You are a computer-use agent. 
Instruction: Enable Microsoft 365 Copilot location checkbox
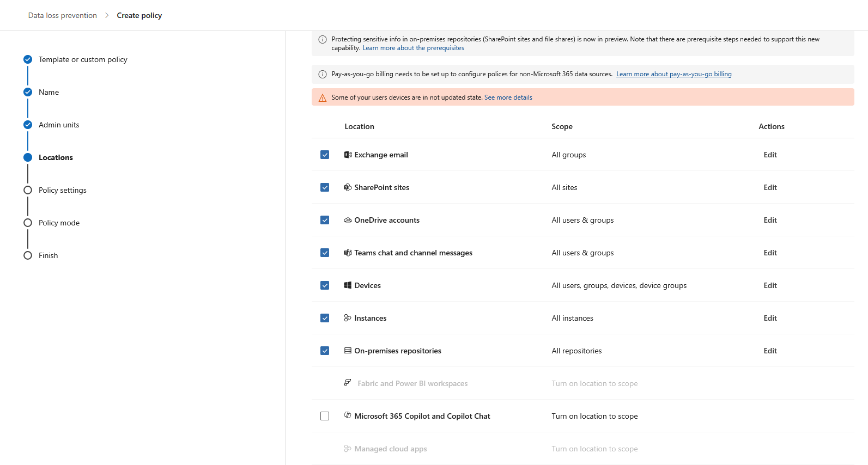coord(325,416)
